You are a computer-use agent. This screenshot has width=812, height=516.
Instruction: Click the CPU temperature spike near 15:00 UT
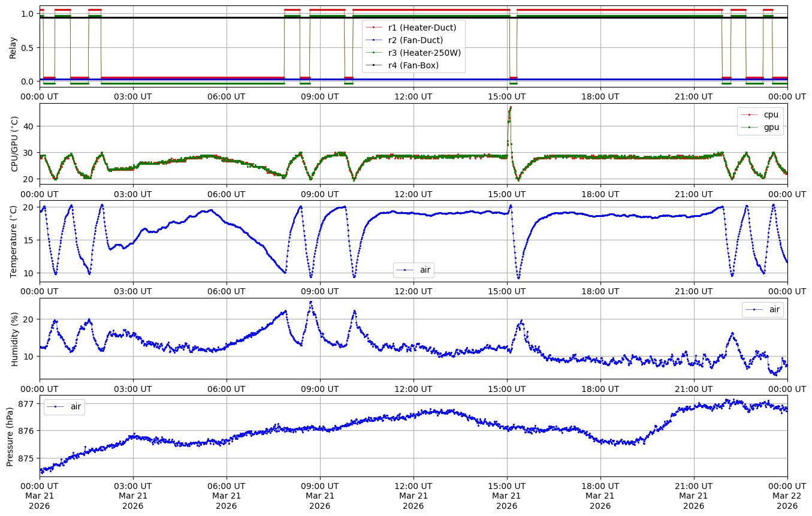point(510,108)
